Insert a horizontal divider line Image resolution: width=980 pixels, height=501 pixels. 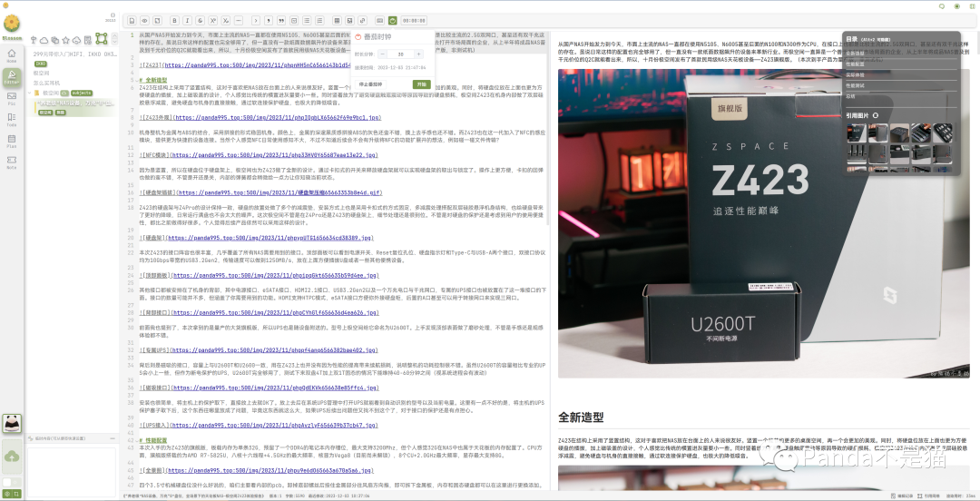[x=238, y=21]
